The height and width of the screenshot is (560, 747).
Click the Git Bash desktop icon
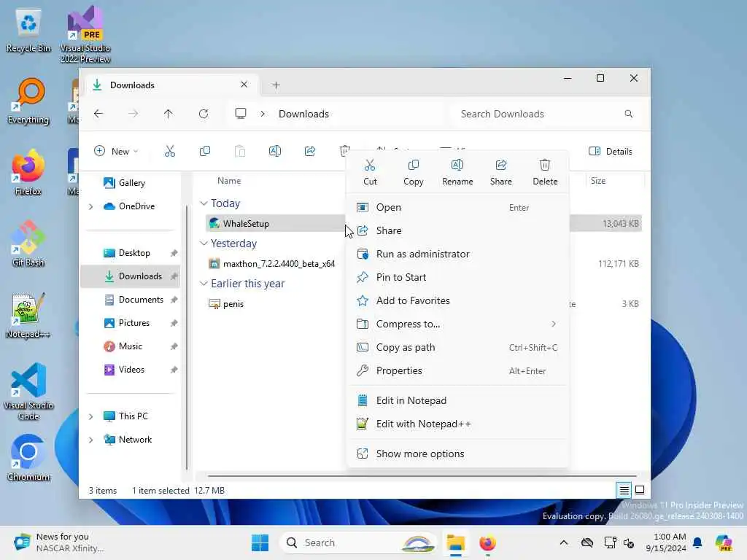click(28, 244)
